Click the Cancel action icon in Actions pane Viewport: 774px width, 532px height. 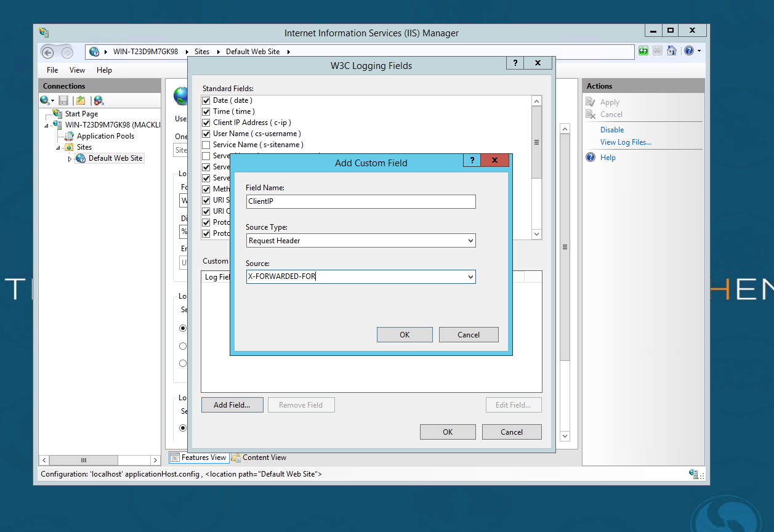tap(591, 115)
